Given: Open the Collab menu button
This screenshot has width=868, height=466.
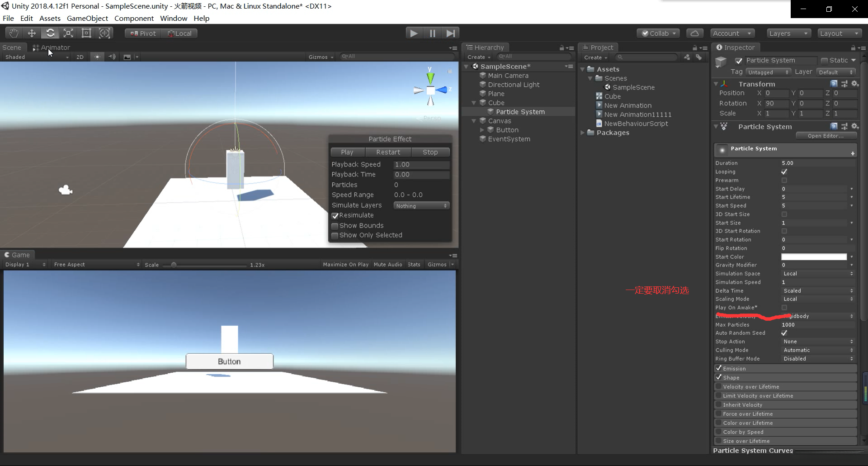Looking at the screenshot, I should pyautogui.click(x=658, y=33).
